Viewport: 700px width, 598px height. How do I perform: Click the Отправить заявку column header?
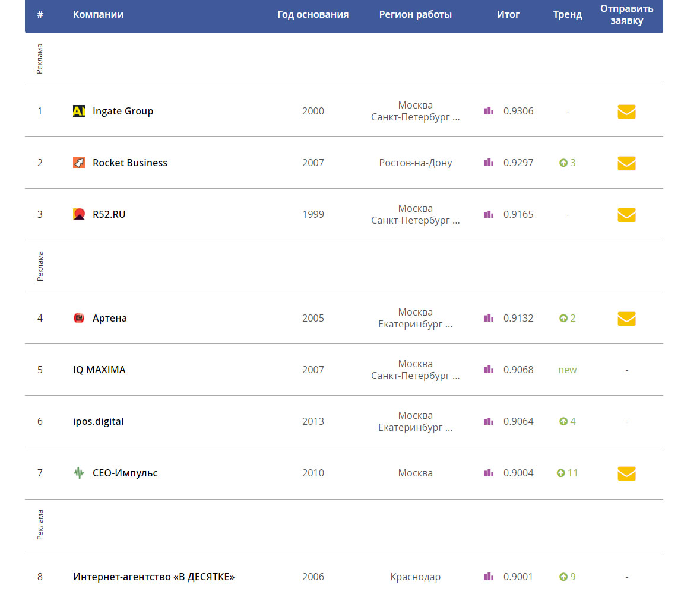click(x=626, y=14)
